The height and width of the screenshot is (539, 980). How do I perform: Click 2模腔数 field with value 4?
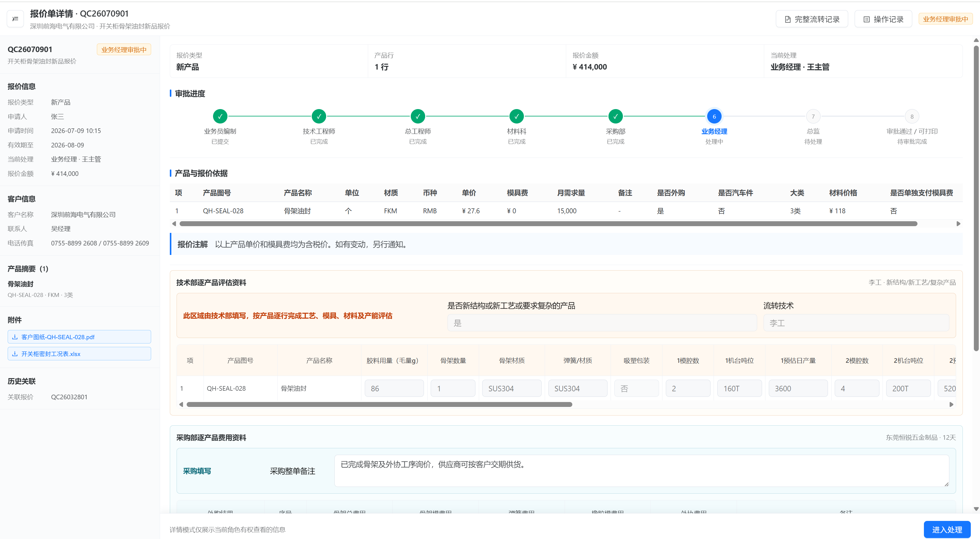[857, 388]
